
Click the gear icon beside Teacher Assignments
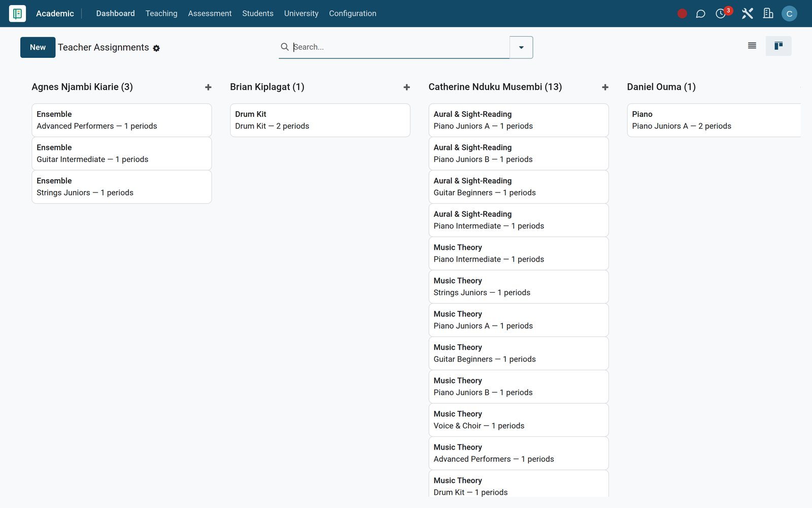coord(156,48)
